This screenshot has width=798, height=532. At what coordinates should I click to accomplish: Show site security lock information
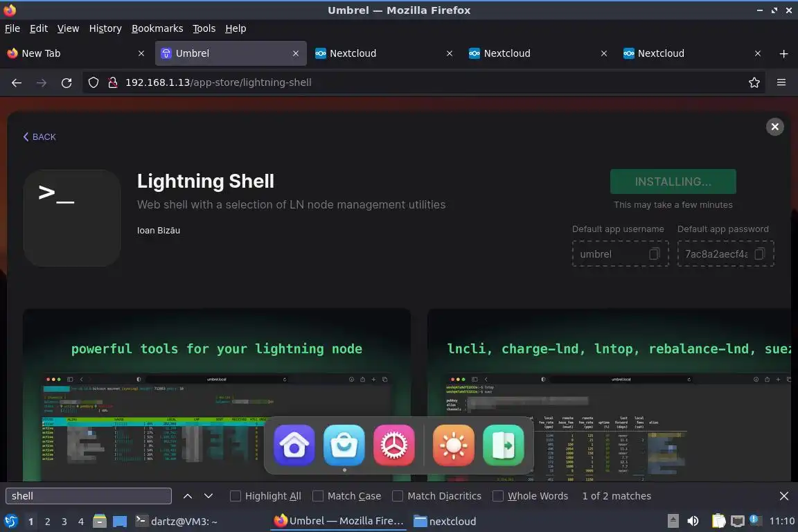point(113,82)
